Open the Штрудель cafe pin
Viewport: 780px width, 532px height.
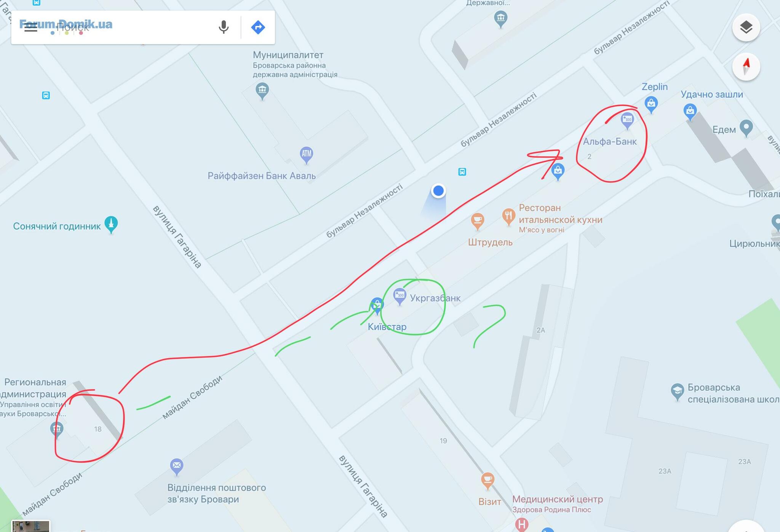click(477, 221)
